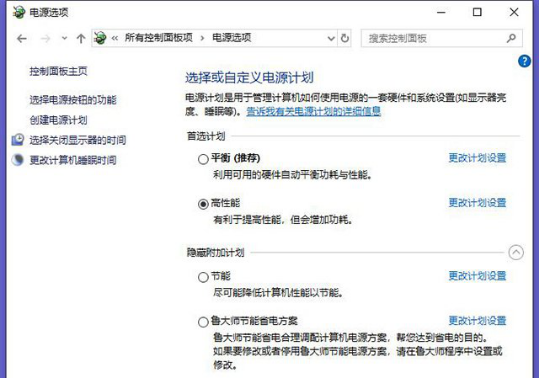This screenshot has height=379, width=540.
Task: Click the 搜索控制面板 search field
Action: tap(434, 38)
